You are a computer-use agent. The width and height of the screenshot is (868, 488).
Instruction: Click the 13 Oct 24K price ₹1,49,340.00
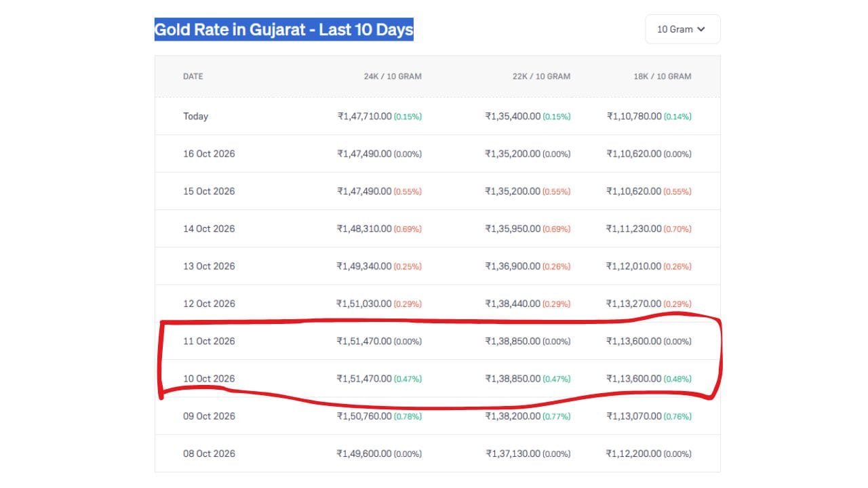point(364,266)
